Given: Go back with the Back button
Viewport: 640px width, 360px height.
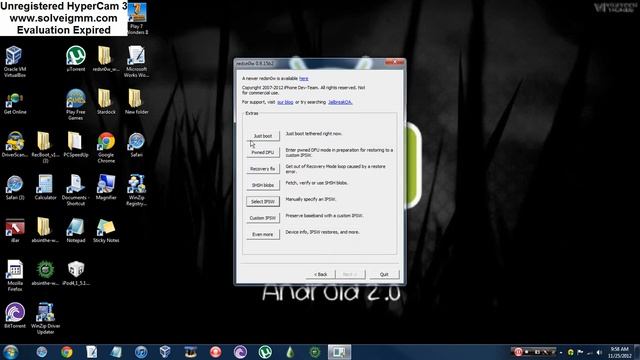Looking at the screenshot, I should tap(320, 274).
